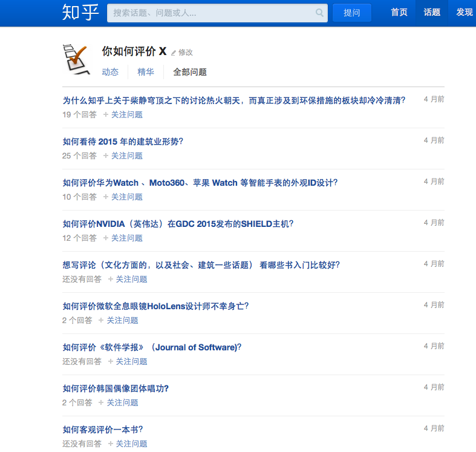
Task: Follow the 想写评论 question via 关注问题
Action: coord(128,280)
